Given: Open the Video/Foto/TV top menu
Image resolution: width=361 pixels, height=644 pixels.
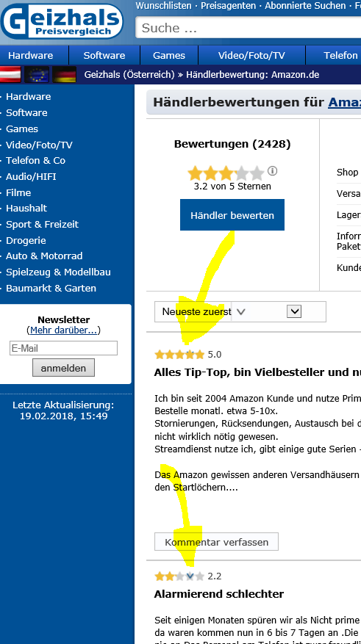Looking at the screenshot, I should [x=251, y=56].
